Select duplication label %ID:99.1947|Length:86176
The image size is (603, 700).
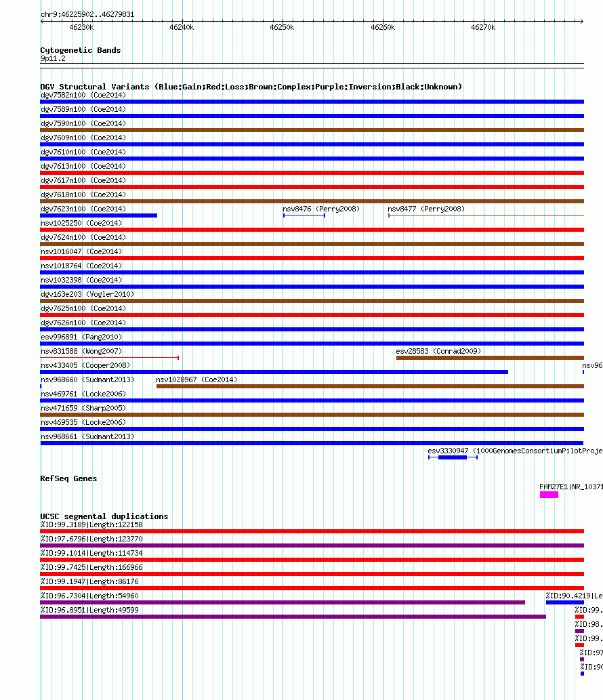coord(89,581)
